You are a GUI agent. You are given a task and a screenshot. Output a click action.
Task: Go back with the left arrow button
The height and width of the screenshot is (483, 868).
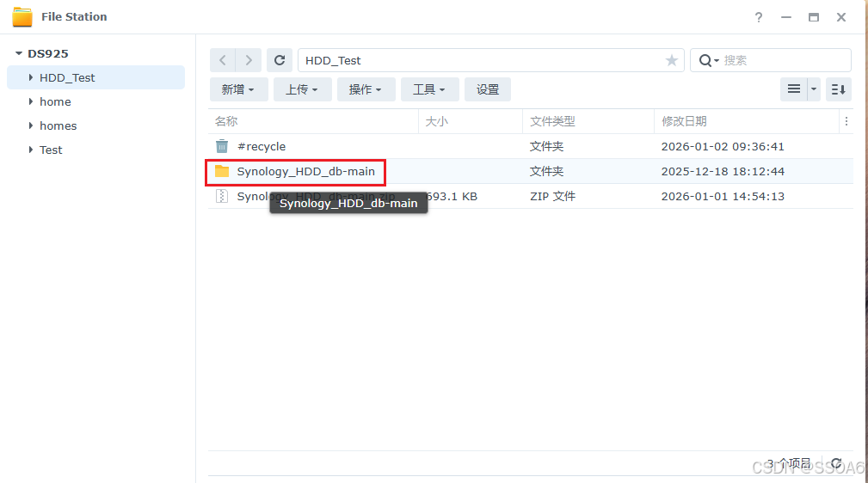click(223, 60)
